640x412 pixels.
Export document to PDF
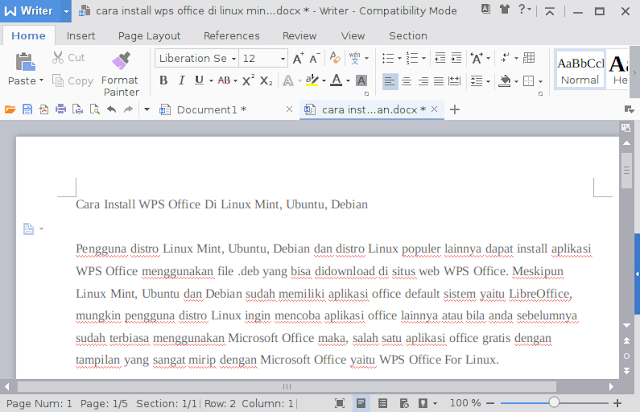(x=44, y=109)
